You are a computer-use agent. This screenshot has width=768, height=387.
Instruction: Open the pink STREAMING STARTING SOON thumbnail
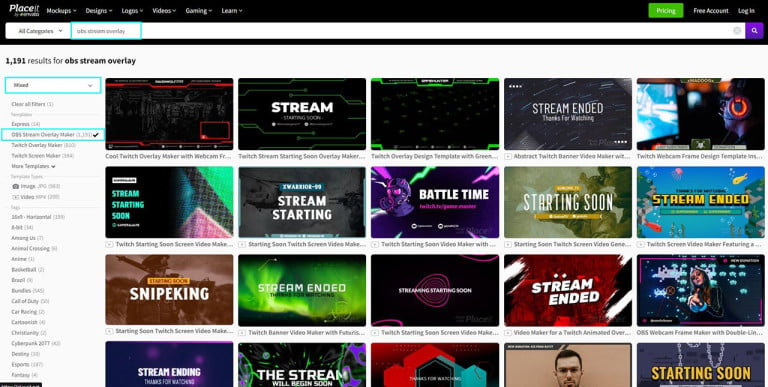[x=435, y=290]
